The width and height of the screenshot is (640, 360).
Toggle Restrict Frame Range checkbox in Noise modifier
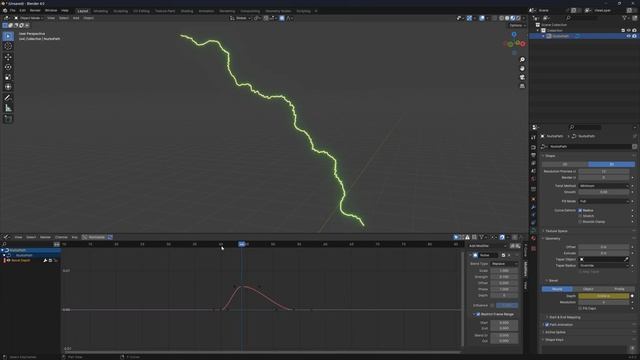coord(478,314)
